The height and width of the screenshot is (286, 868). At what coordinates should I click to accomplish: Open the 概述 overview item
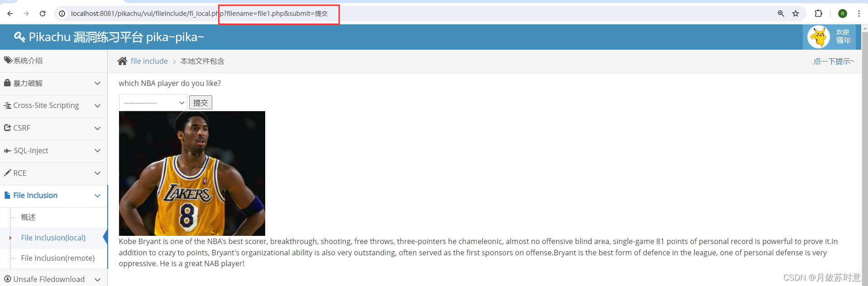pos(28,217)
